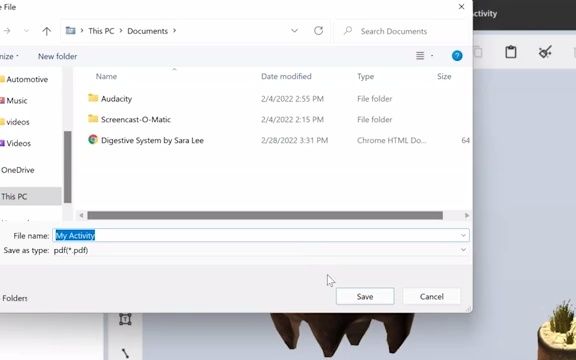Click the Up one level arrow

coord(46,31)
